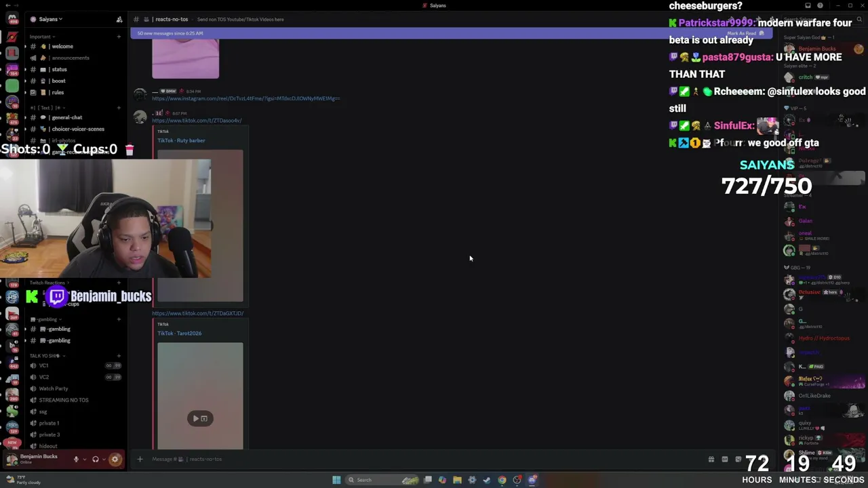868x488 pixels.
Task: Play the Tarot2026 TikTok video
Action: click(x=200, y=418)
